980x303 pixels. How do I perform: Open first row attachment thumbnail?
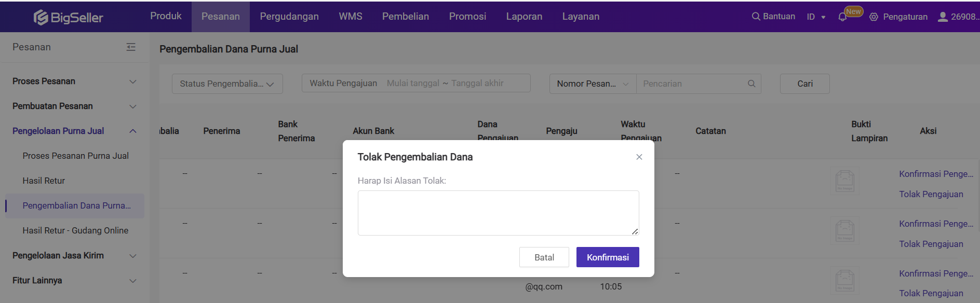pyautogui.click(x=844, y=181)
